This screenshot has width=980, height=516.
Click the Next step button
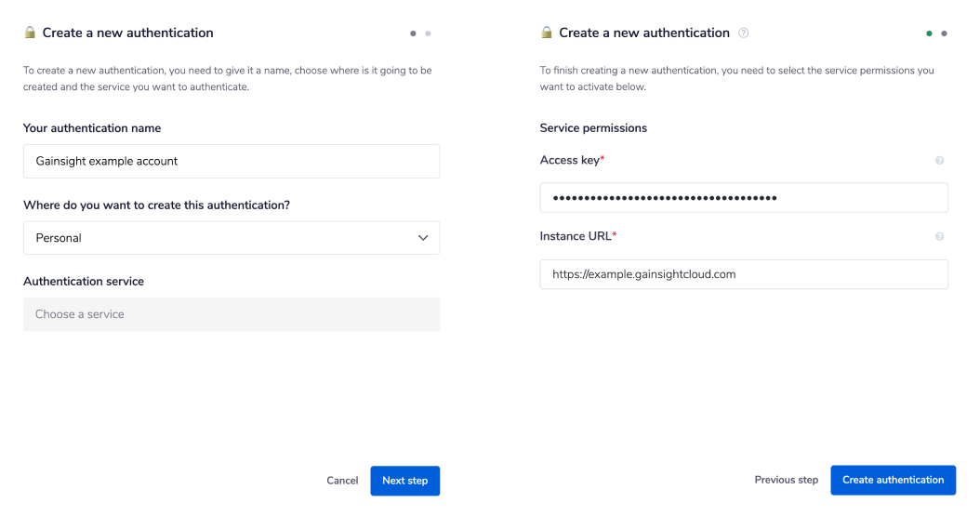click(x=404, y=481)
